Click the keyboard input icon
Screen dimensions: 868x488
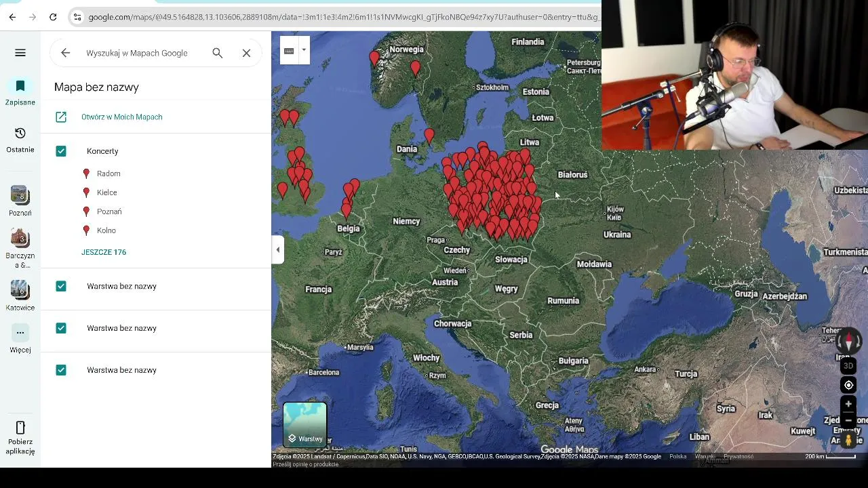tap(289, 51)
